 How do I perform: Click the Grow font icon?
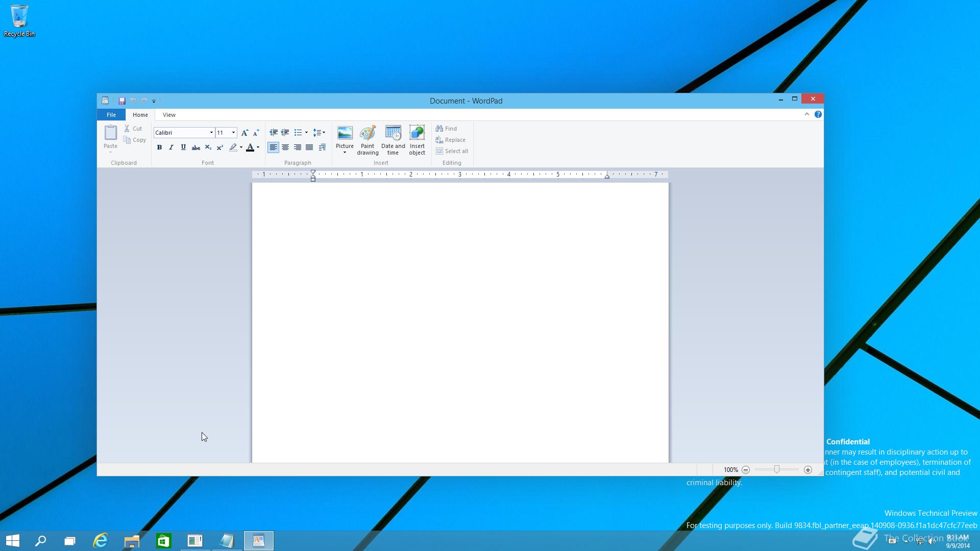pyautogui.click(x=244, y=133)
